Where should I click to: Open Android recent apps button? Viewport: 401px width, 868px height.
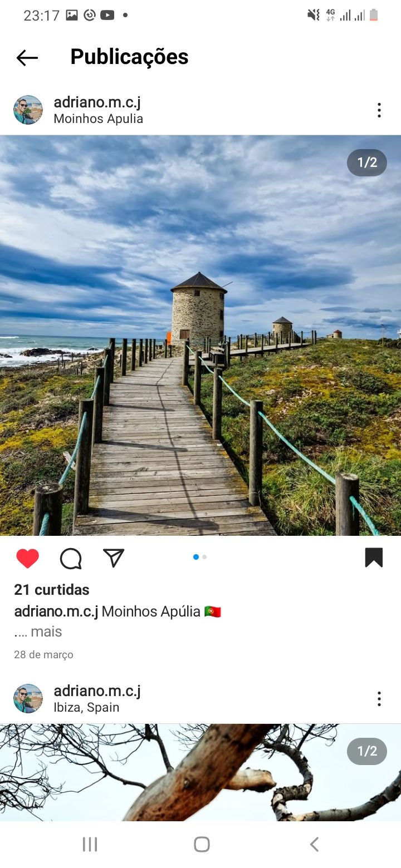pos(90,844)
